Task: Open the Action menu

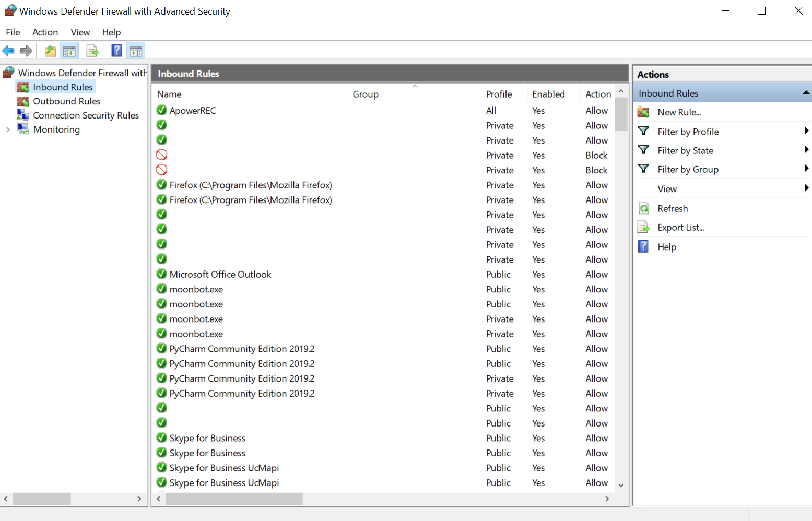Action: (x=45, y=32)
